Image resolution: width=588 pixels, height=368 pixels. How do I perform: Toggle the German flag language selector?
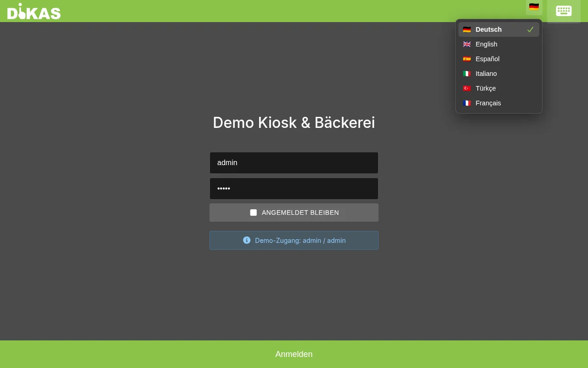(534, 6)
